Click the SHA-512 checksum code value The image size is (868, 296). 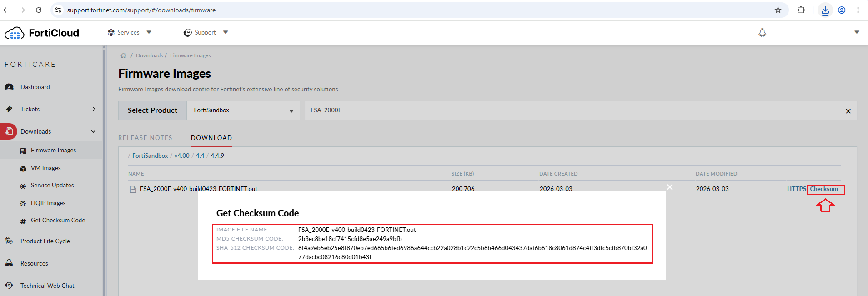point(472,252)
